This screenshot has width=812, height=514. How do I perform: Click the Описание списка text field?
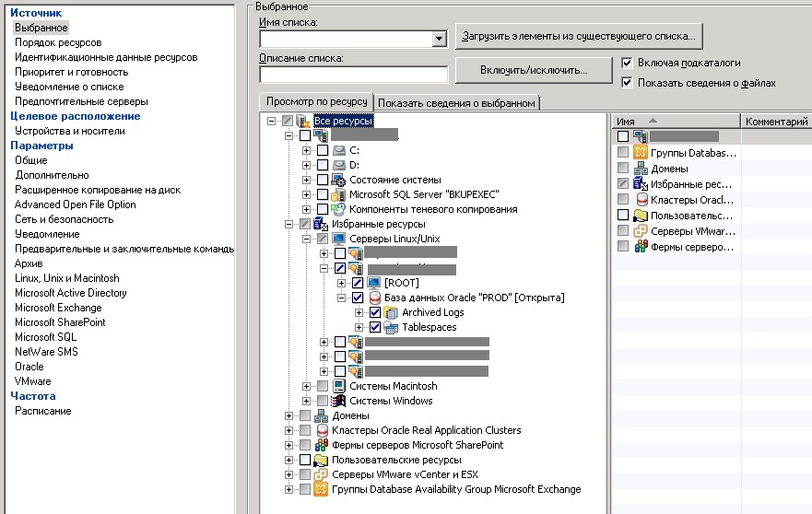coord(354,75)
